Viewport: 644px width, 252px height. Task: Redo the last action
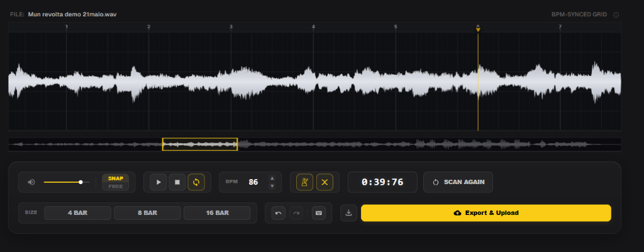(x=296, y=213)
